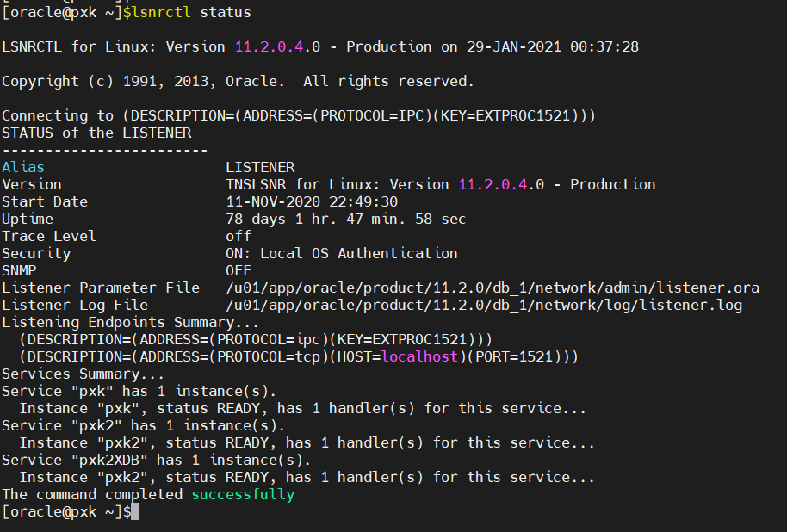Click the Oracle copyright notice line
The height and width of the screenshot is (532, 787).
pos(238,82)
